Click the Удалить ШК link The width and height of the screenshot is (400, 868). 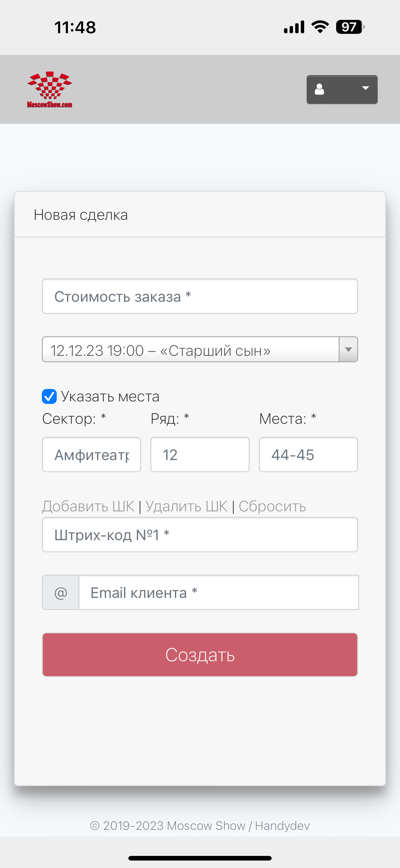[187, 506]
